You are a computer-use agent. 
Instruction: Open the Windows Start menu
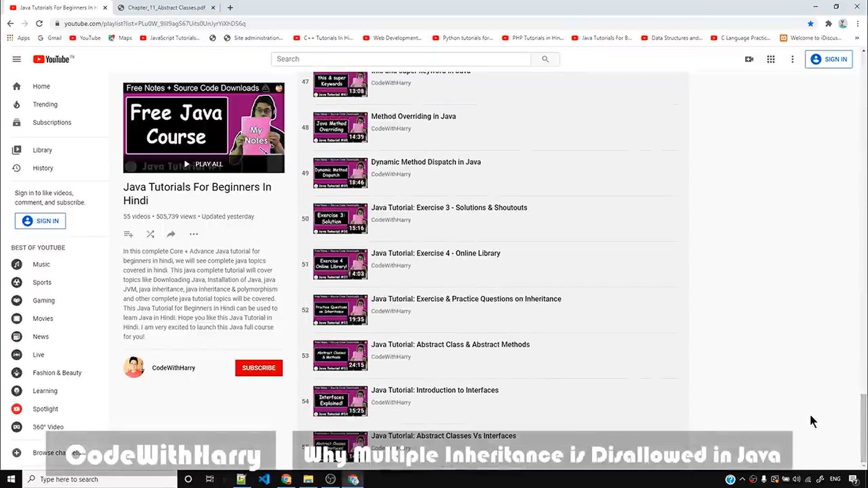pos(11,479)
